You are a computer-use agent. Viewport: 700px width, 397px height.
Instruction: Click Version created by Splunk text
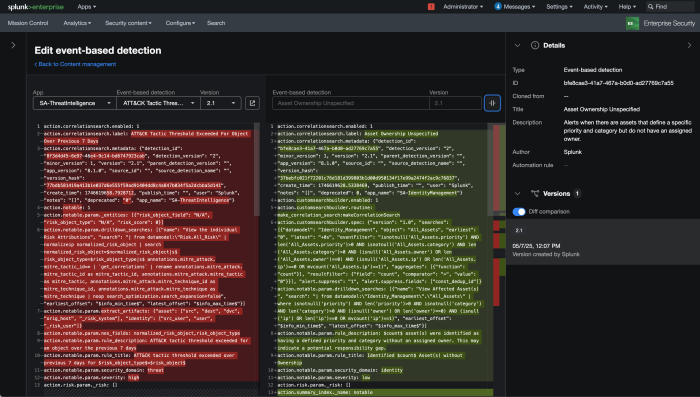coord(546,255)
